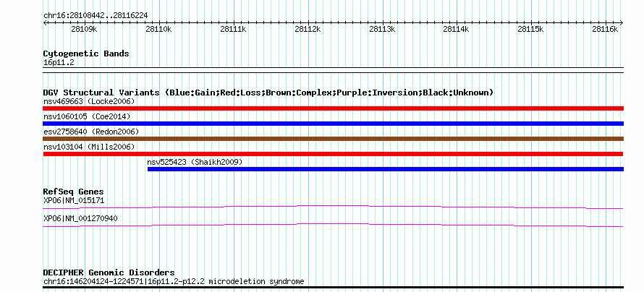Click the 16p11.2 cytogenetic band bar
Image resolution: width=644 pixels, height=292 pixels.
tap(333, 70)
